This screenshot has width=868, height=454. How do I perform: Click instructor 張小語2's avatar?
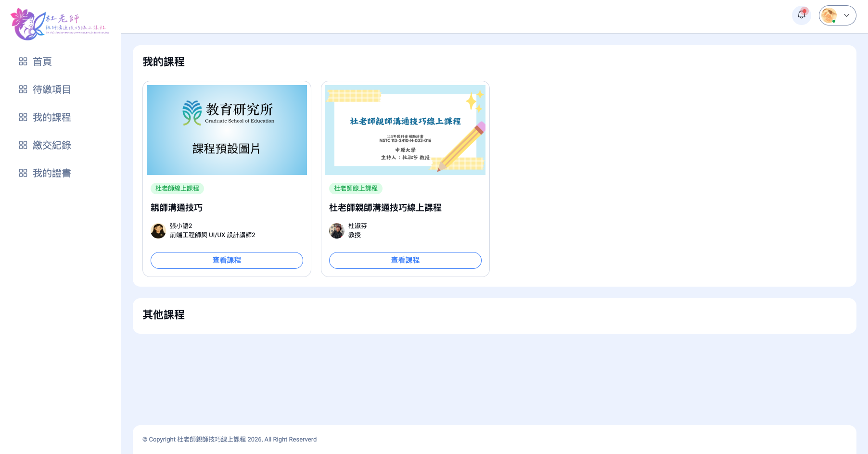pos(158,231)
